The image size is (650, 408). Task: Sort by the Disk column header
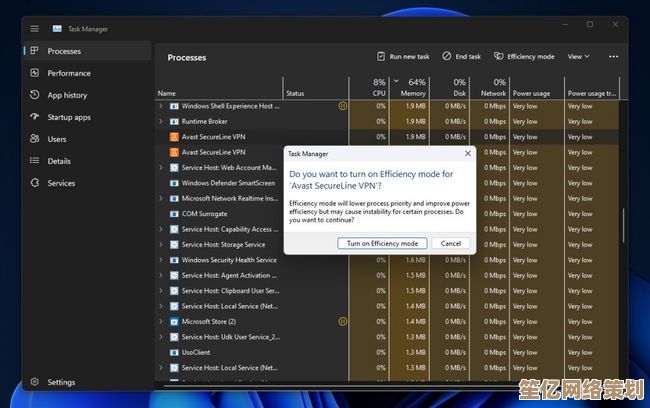coord(450,87)
